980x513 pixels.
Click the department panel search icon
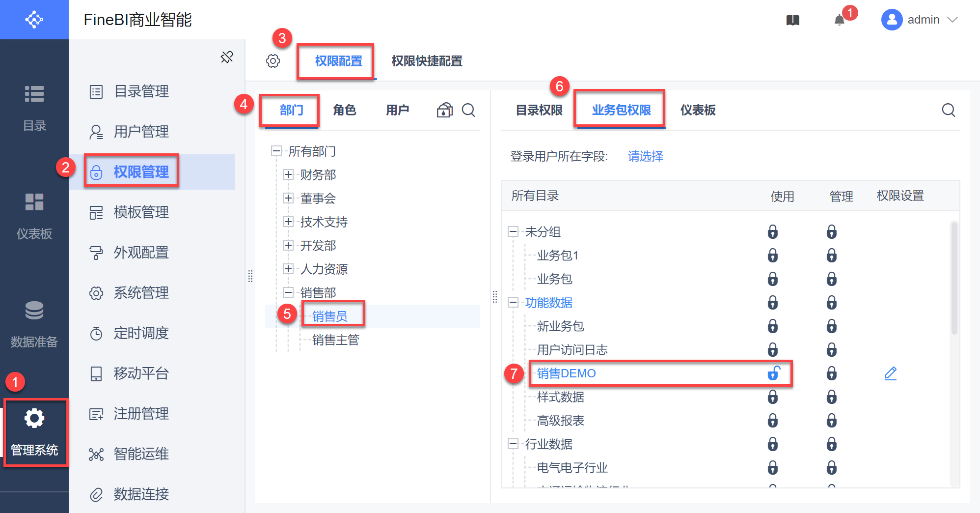[468, 110]
